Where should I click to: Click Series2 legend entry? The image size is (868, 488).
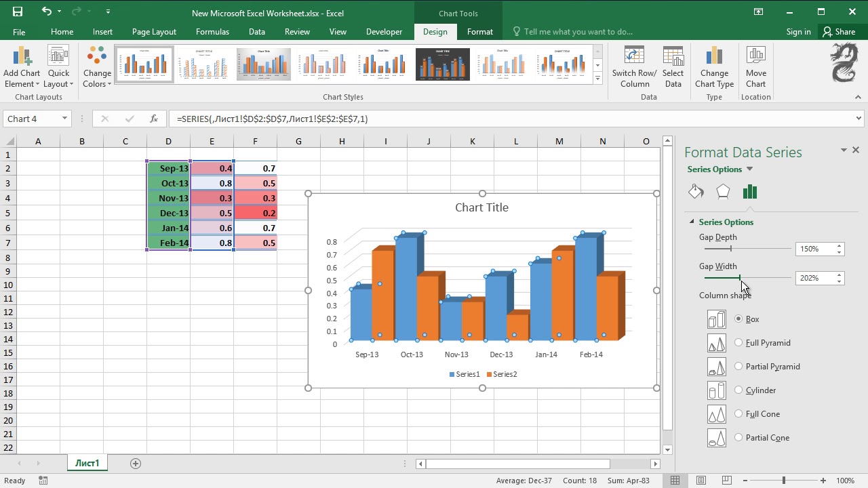502,374
